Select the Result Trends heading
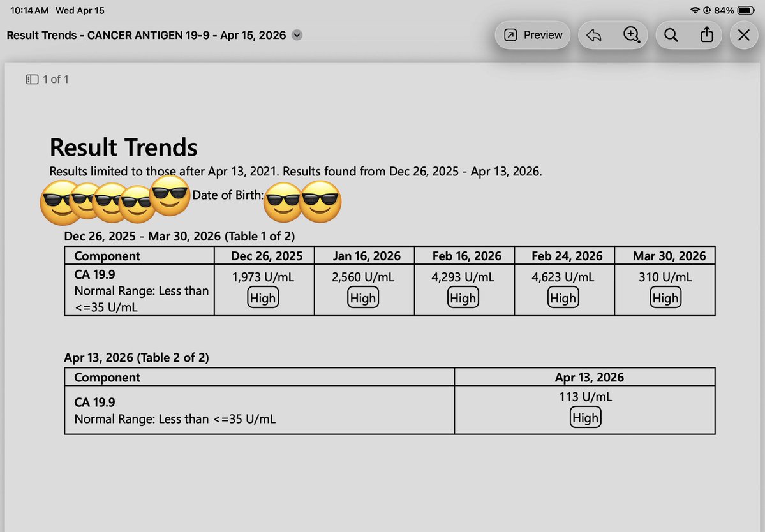The width and height of the screenshot is (765, 532). tap(123, 147)
